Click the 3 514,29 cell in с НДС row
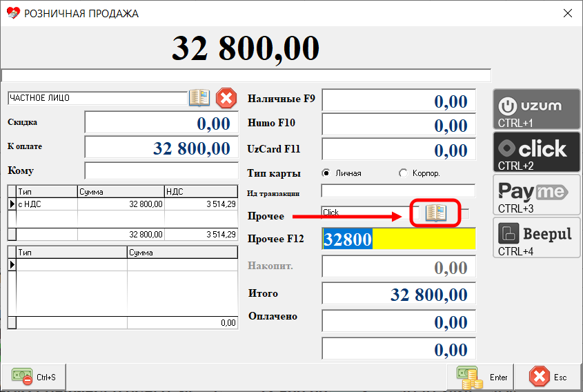The height and width of the screenshot is (392, 583). pyautogui.click(x=201, y=204)
